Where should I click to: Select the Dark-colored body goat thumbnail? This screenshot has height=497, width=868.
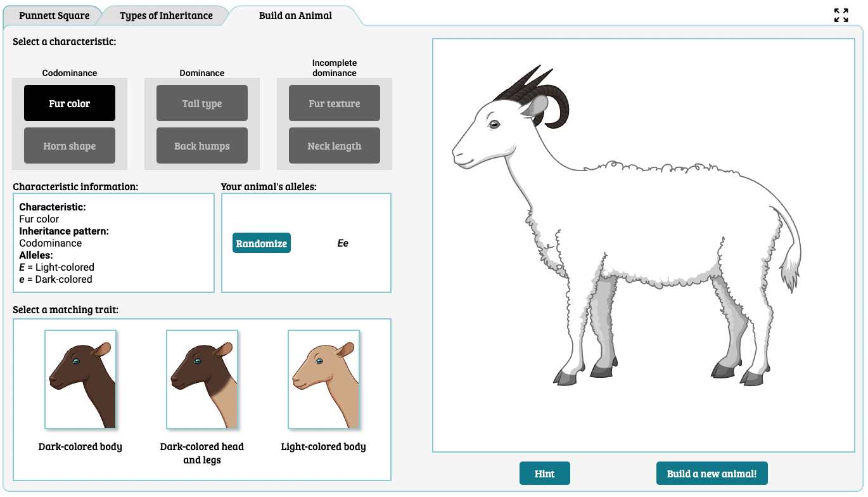click(80, 379)
